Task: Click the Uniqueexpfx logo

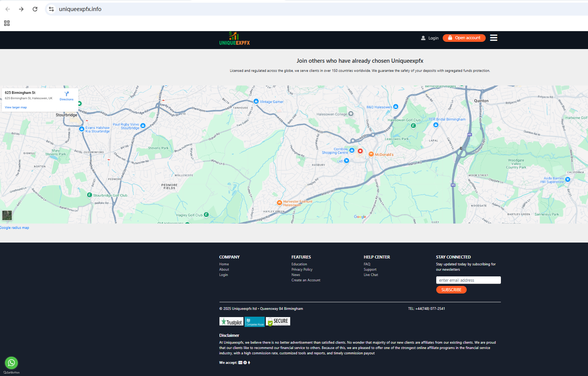Action: pos(234,39)
